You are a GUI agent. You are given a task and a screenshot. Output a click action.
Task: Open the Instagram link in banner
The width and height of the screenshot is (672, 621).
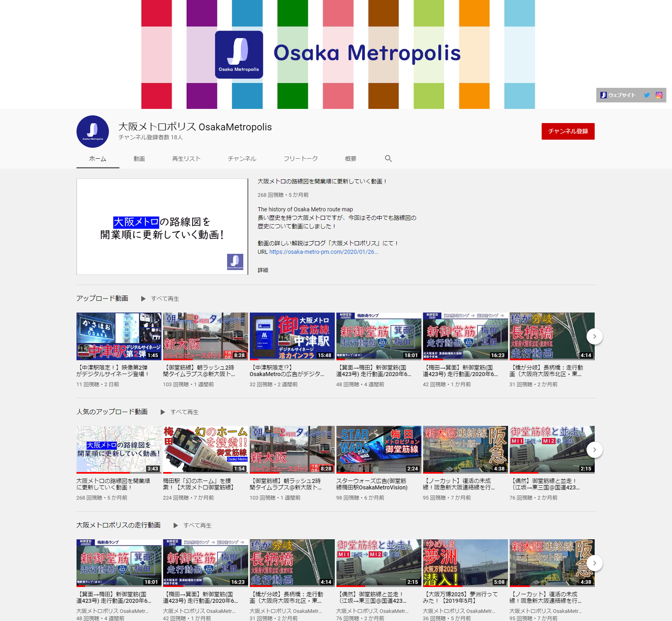point(659,95)
